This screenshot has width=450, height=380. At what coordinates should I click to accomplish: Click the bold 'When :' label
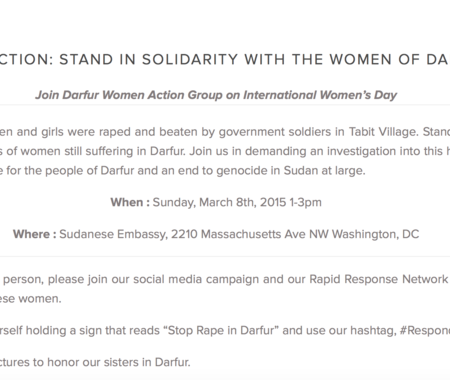[x=130, y=202]
